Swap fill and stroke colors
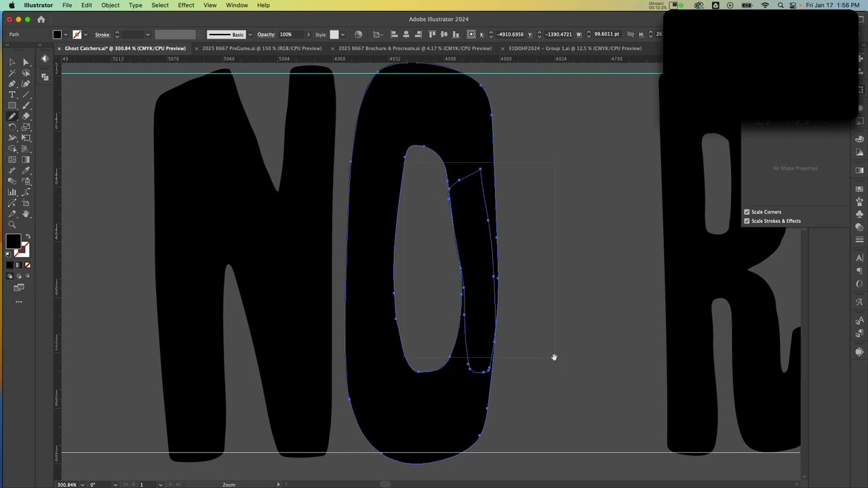The image size is (868, 488). pos(28,236)
